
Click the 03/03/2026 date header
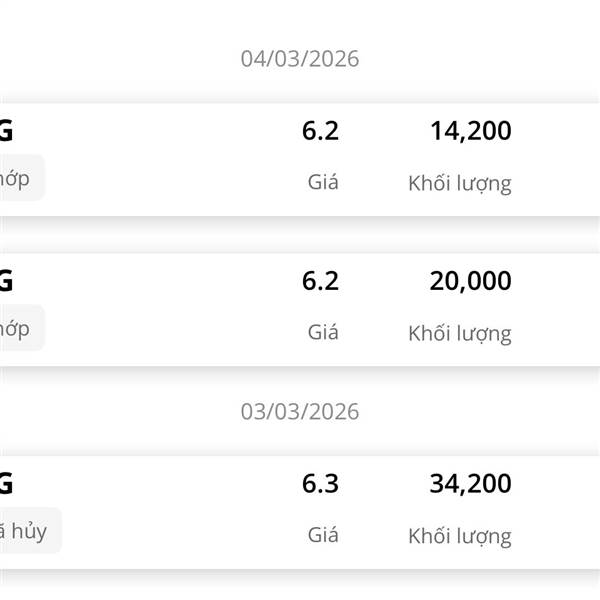[299, 412]
